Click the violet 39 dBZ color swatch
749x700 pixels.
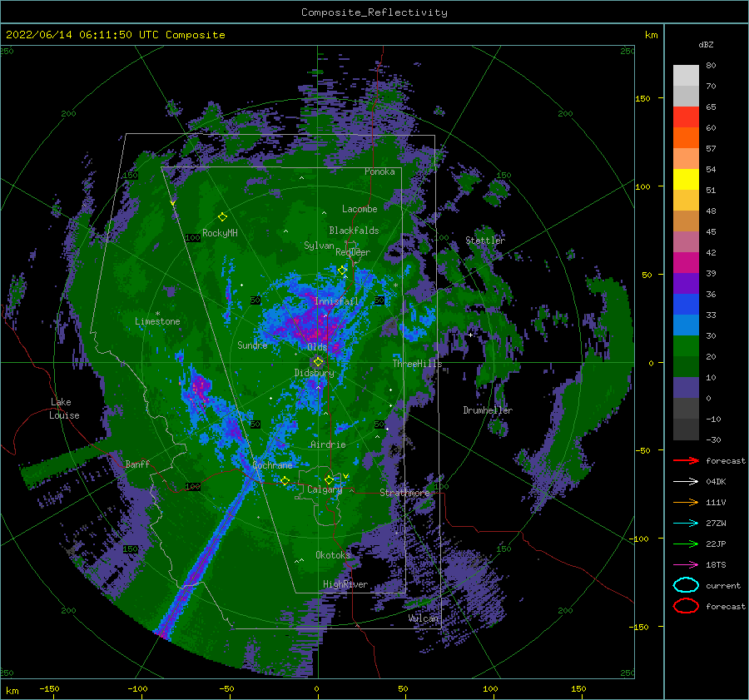click(x=686, y=283)
